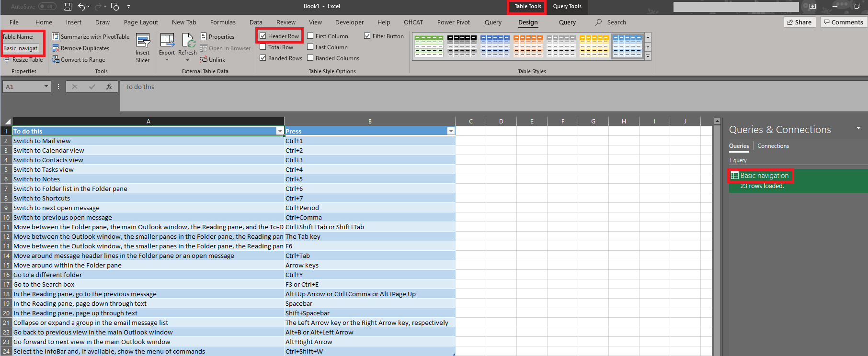Viewport: 868px width, 356px height.
Task: Click row 10 header
Action: [6, 217]
